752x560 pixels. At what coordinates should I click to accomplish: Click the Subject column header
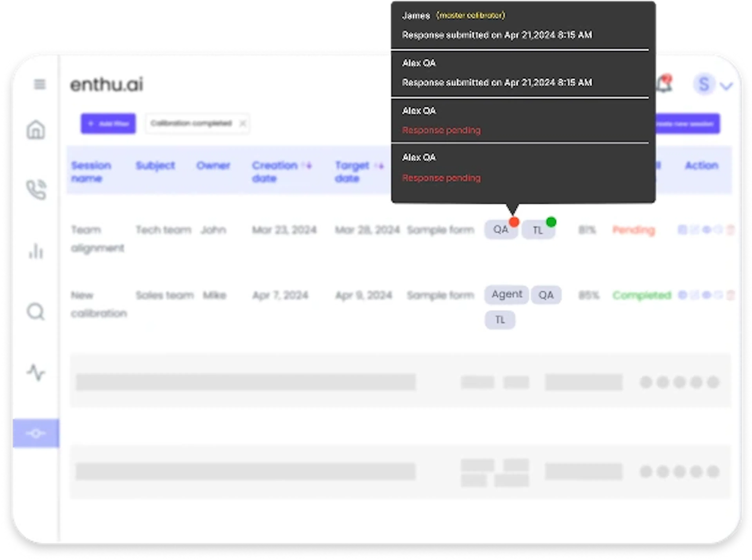(155, 165)
